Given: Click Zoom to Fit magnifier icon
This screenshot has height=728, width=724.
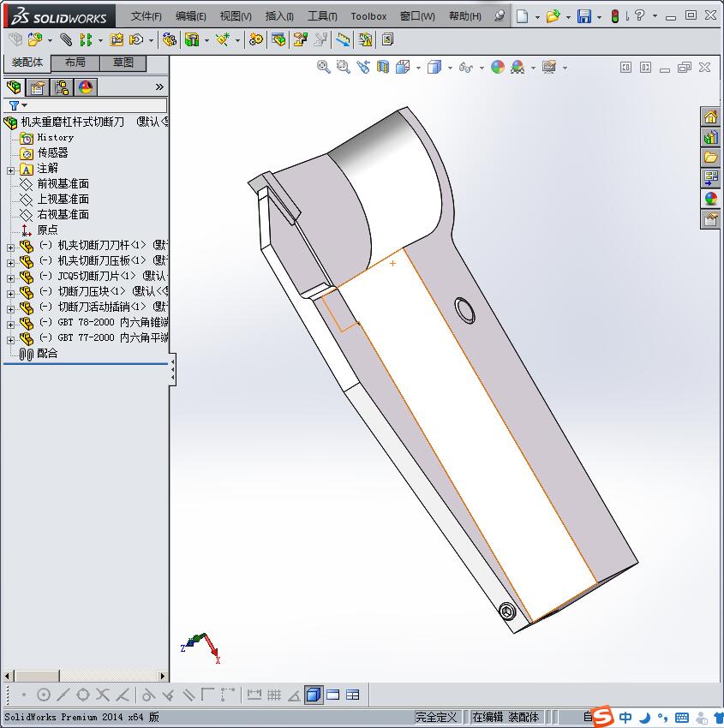Looking at the screenshot, I should (323, 68).
